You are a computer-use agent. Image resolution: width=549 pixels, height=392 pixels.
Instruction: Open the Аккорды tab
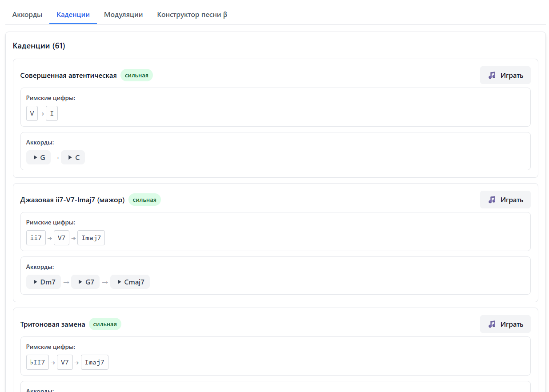click(x=27, y=15)
